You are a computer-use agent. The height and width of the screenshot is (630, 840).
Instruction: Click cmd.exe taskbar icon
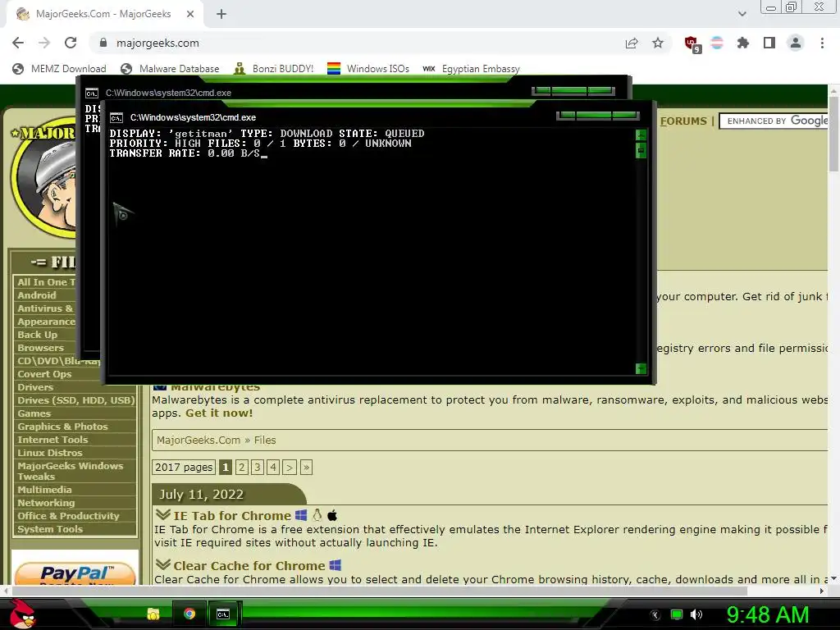pos(223,614)
